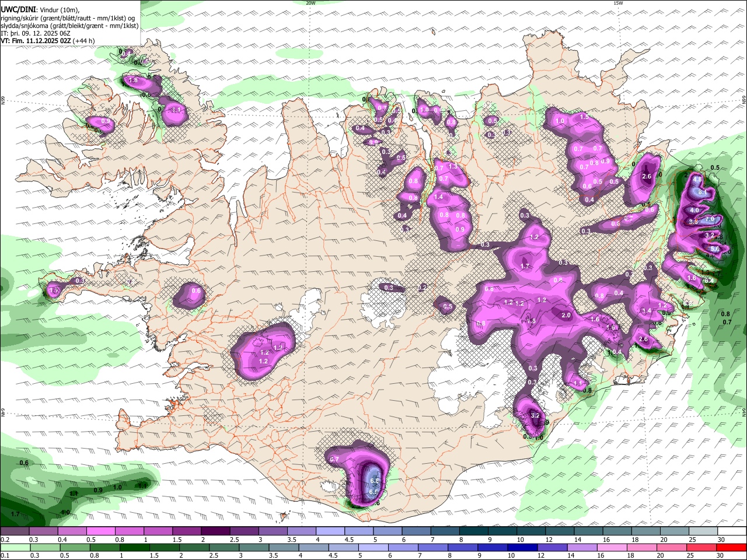Click the '2.0' snowfall value on the map
This screenshot has height=560, width=747.
point(566,315)
